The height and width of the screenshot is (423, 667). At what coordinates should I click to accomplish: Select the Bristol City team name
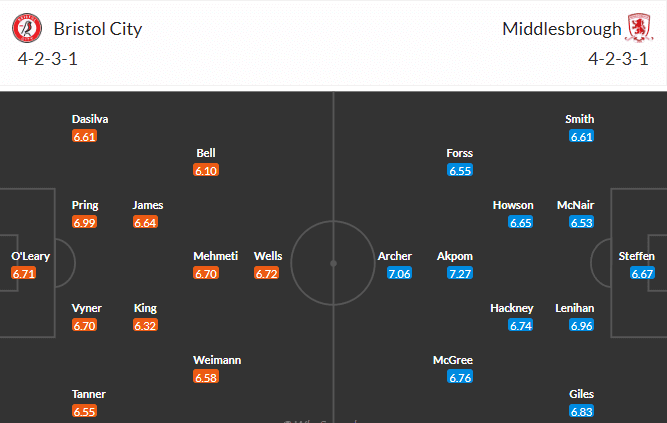point(97,28)
